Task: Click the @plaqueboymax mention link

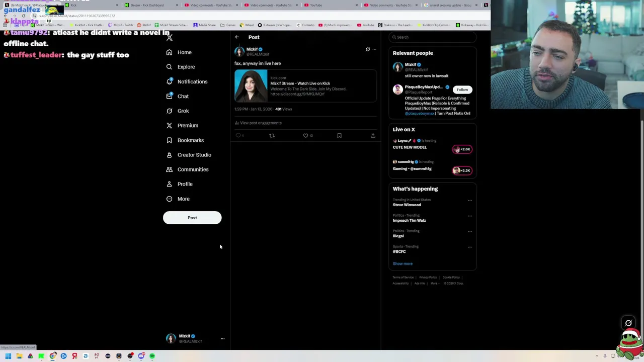Action: click(x=419, y=113)
